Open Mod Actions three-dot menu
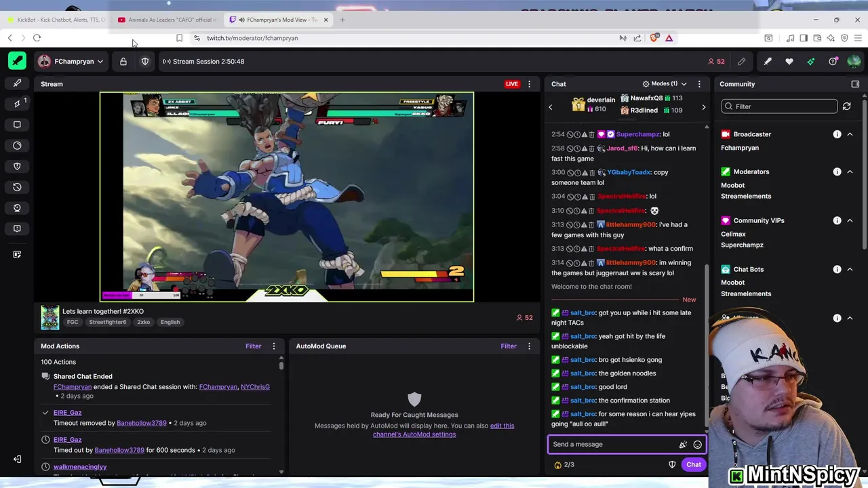Image resolution: width=868 pixels, height=488 pixels. 274,346
